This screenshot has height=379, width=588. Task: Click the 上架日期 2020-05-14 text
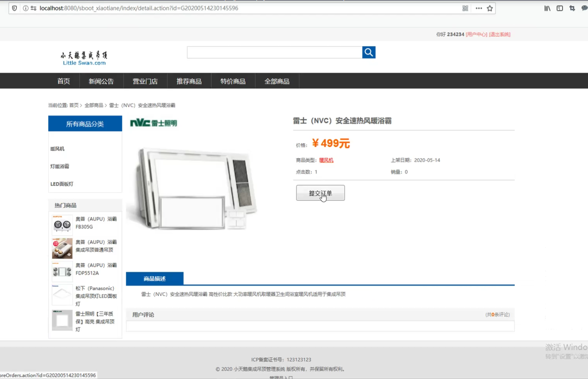(415, 160)
